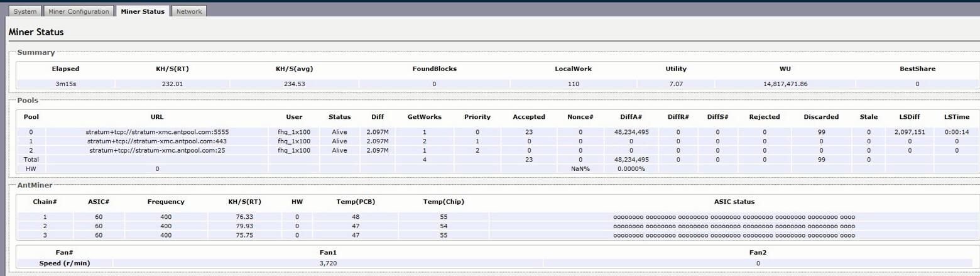Click the KH/S(RT) summary value 232.01
The width and height of the screenshot is (980, 276).
171,84
